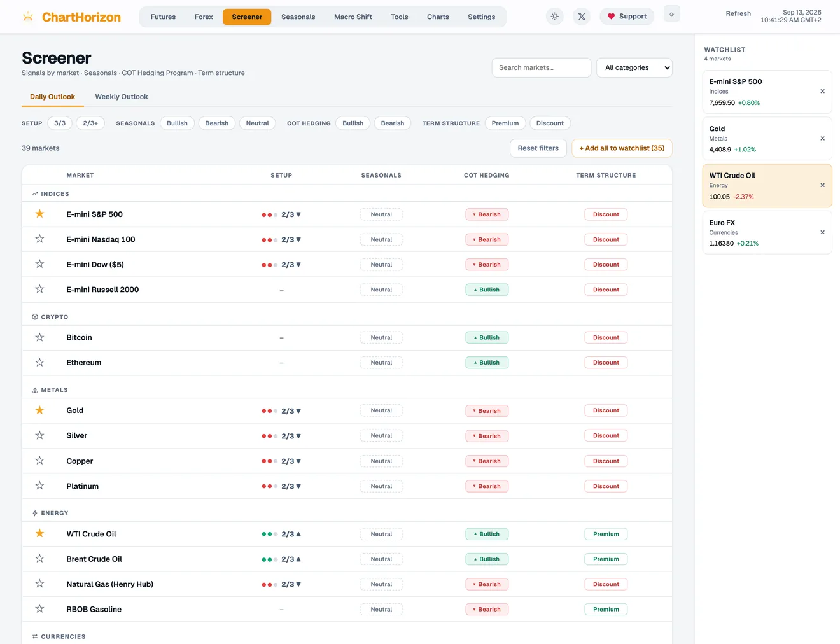Collapse the Crypto group header
840x644 pixels.
coord(347,317)
